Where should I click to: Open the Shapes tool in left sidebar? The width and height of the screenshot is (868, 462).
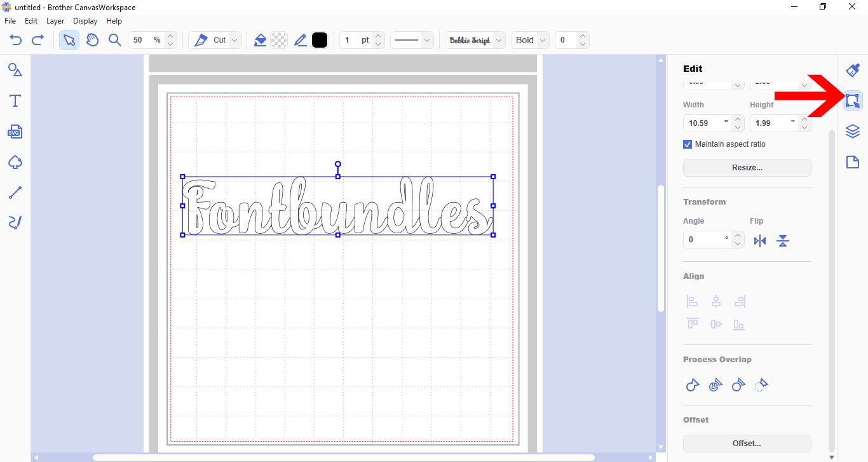click(15, 70)
